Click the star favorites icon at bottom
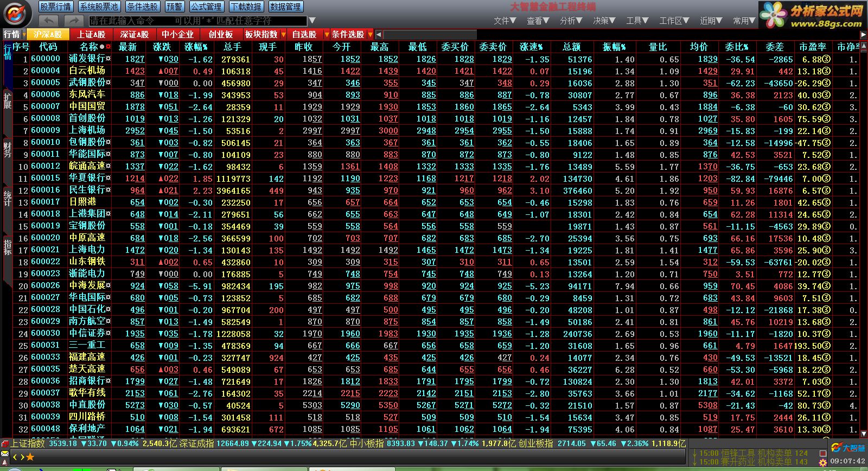 tap(30, 457)
